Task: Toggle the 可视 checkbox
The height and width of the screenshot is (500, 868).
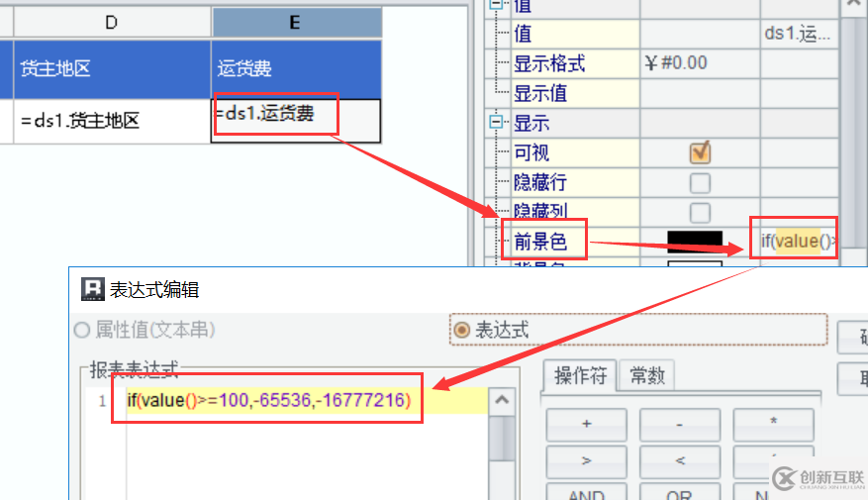Action: coord(700,152)
